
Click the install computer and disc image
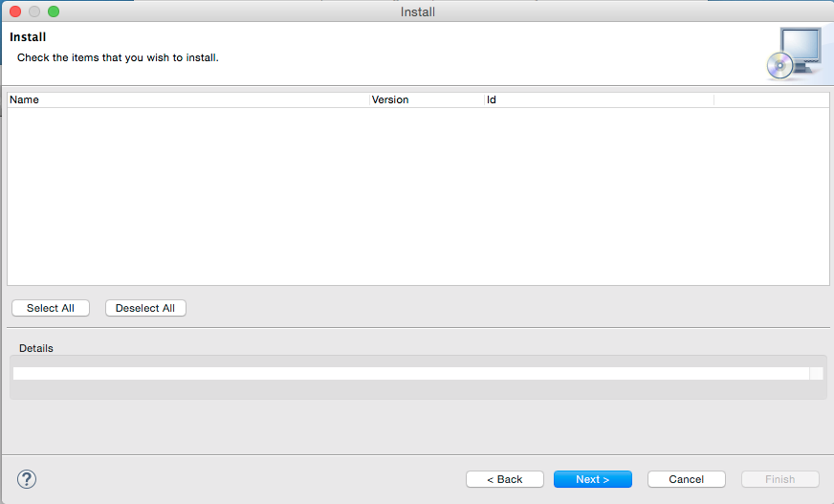pyautogui.click(x=794, y=54)
